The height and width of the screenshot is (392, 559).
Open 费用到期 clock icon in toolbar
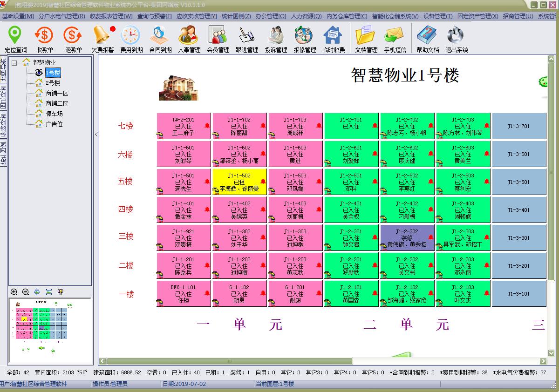click(x=131, y=39)
